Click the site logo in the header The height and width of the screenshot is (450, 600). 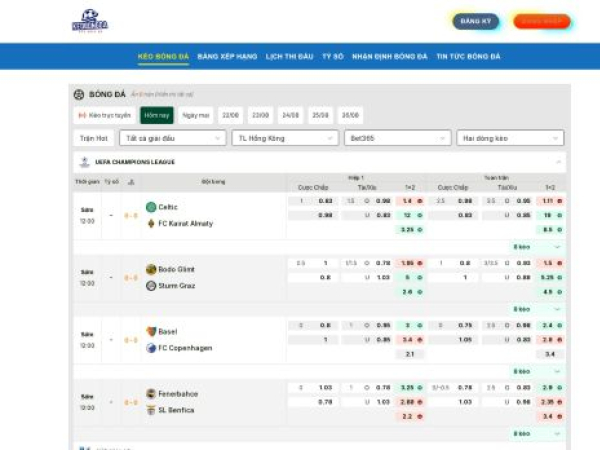(89, 20)
